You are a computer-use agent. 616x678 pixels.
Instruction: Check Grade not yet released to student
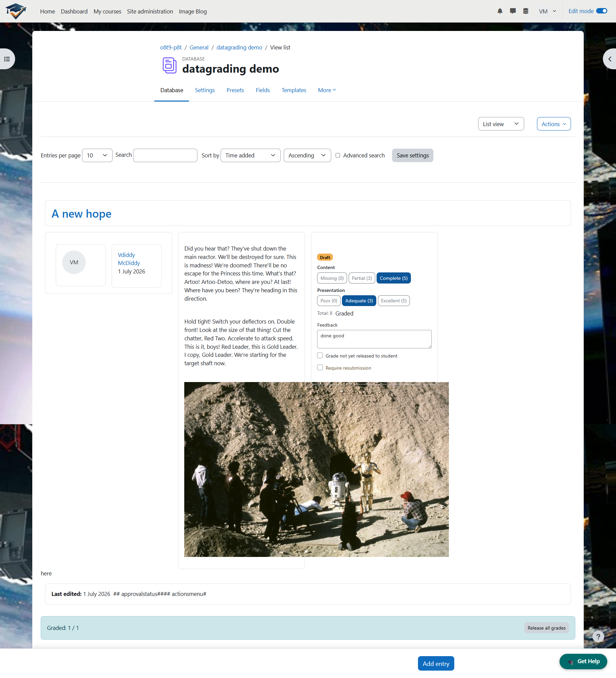(320, 355)
